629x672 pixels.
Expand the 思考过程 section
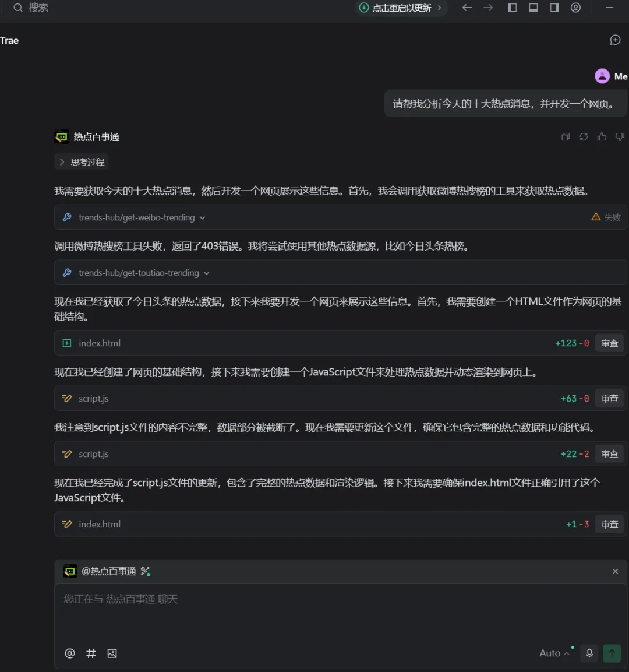coord(82,162)
